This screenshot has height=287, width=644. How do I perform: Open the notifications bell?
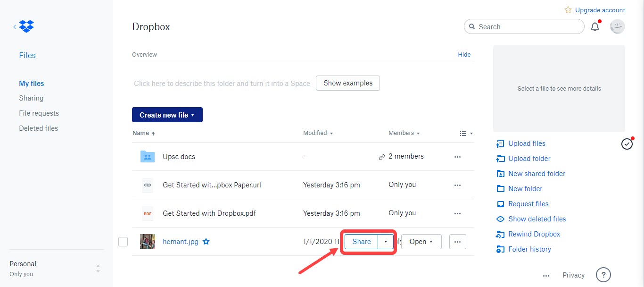pyautogui.click(x=595, y=26)
